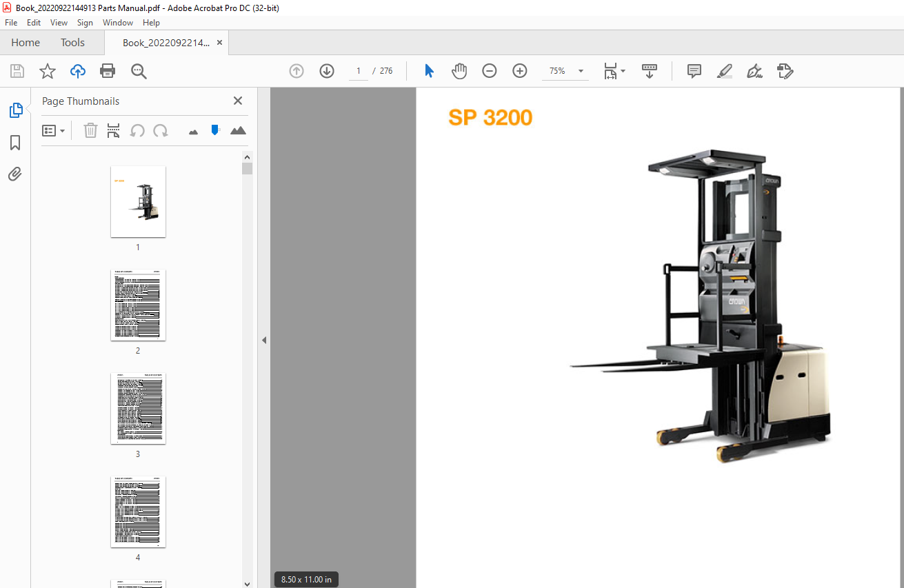Image resolution: width=904 pixels, height=588 pixels.
Task: Open thumbnails options menu dropdown
Action: click(x=54, y=130)
